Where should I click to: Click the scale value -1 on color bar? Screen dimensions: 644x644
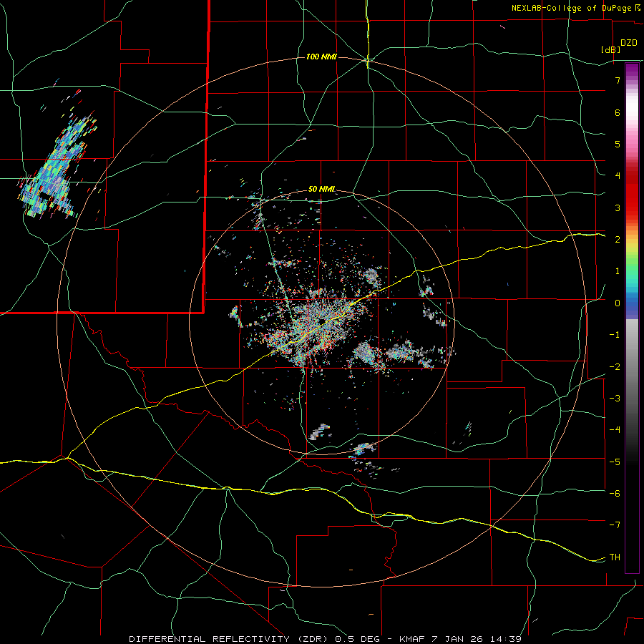click(x=615, y=335)
